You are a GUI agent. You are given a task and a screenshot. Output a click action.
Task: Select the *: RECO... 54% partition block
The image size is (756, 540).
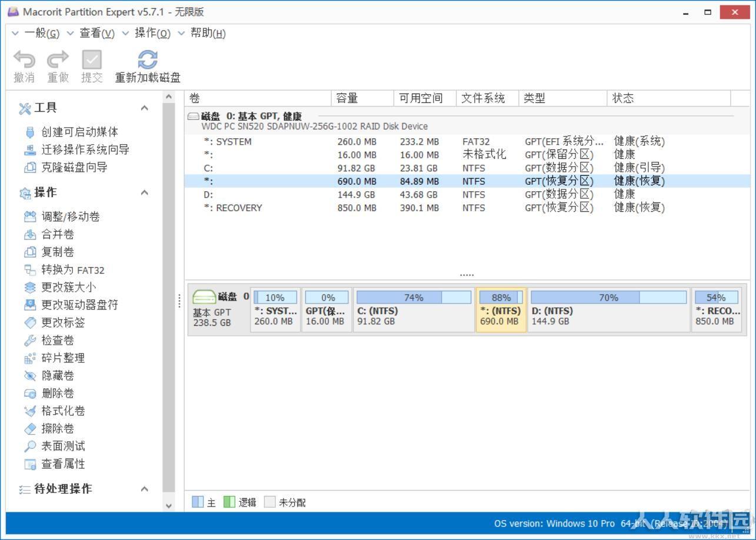(716, 310)
